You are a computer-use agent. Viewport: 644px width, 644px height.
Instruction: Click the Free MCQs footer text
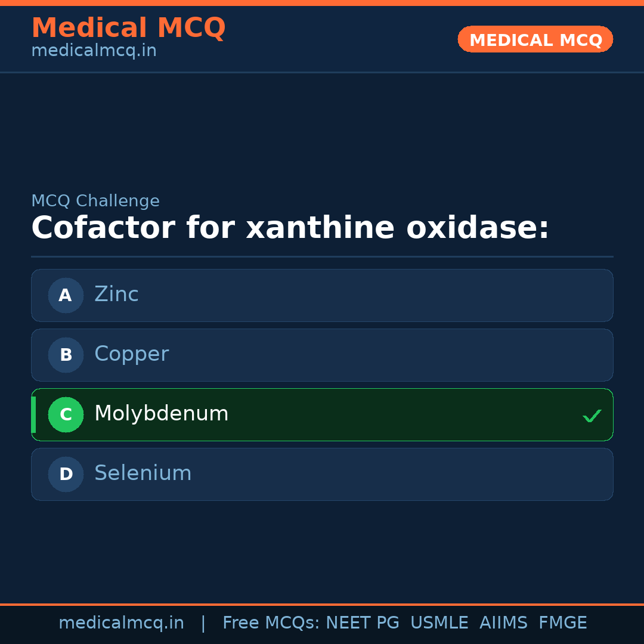tap(271, 623)
